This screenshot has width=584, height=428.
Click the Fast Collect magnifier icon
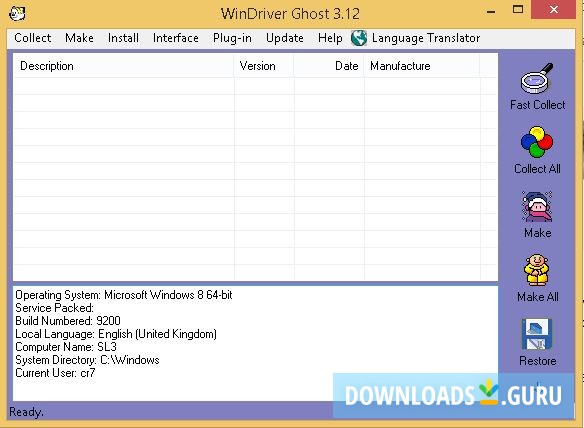[537, 78]
